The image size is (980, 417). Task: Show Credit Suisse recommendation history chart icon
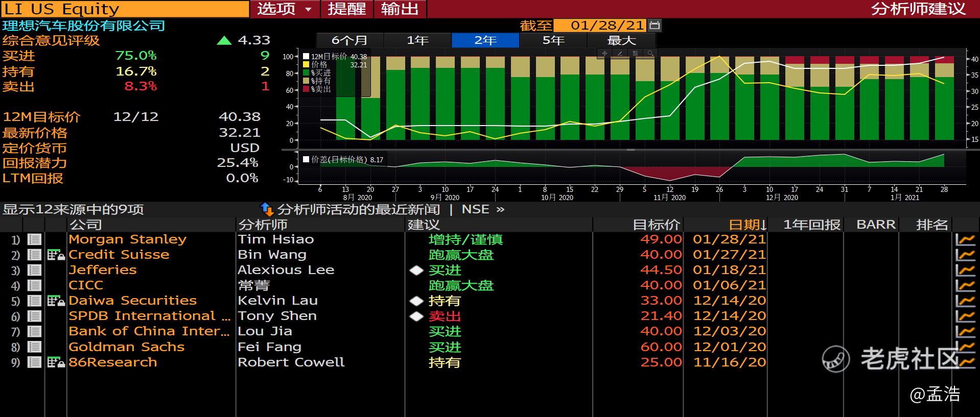point(966,255)
